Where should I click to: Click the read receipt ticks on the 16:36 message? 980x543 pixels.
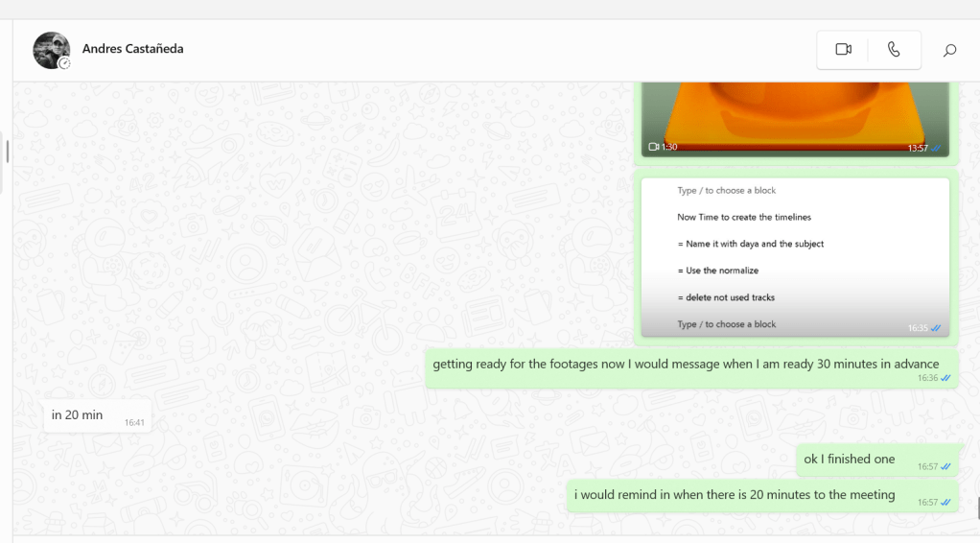pyautogui.click(x=945, y=378)
